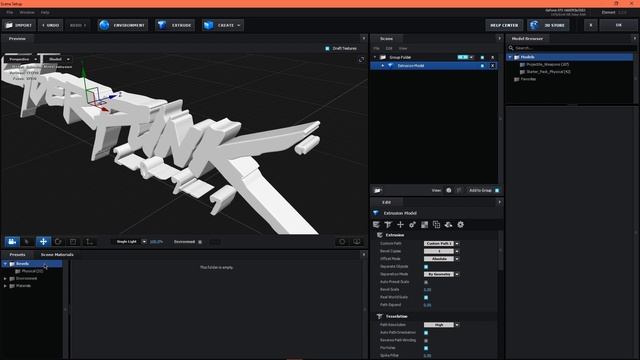Select the Physical bevels subfolder
The height and width of the screenshot is (360, 640).
tap(32, 271)
